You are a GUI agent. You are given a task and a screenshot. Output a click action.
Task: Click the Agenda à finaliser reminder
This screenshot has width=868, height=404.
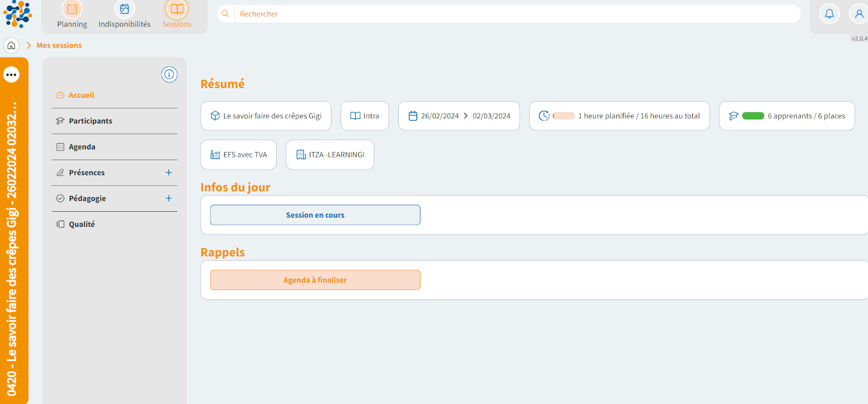315,280
